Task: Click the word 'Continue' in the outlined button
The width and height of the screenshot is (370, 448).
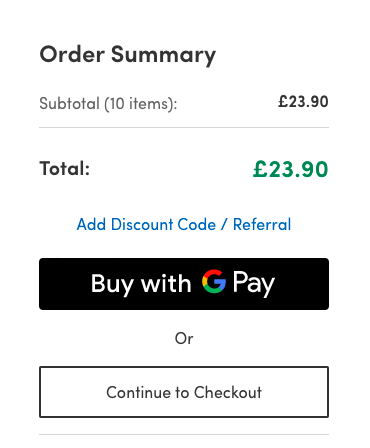Action: tap(139, 392)
